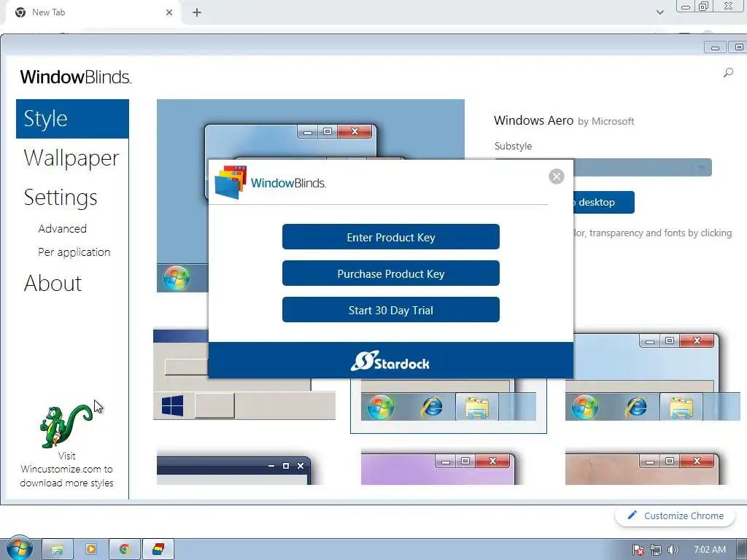The image size is (747, 560).
Task: Select the light blue Aero style thumbnail at right
Action: pos(653,377)
